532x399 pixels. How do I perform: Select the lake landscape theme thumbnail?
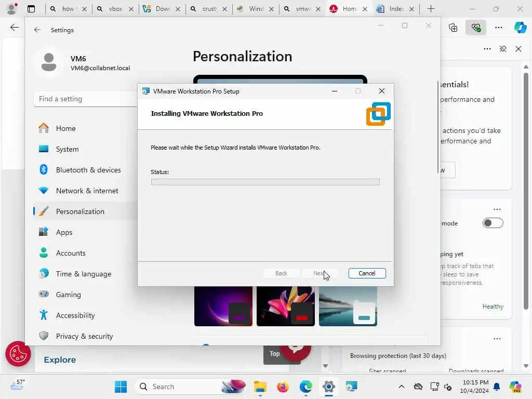tap(348, 306)
